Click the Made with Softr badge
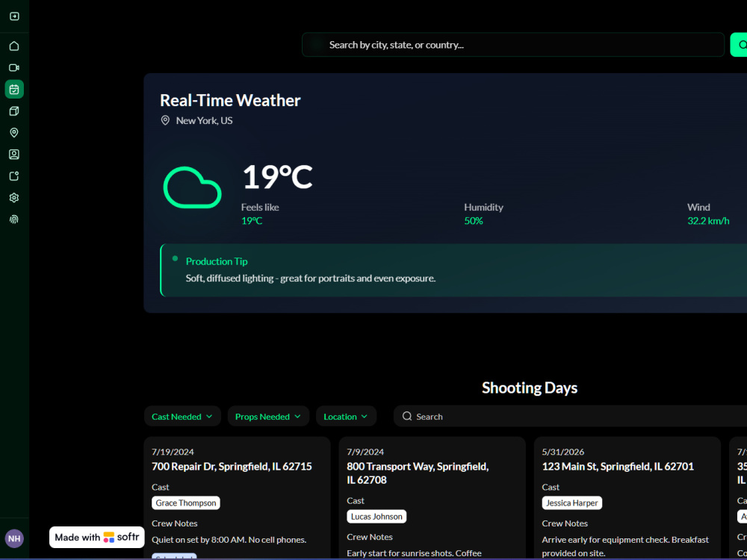The width and height of the screenshot is (747, 560). (96, 538)
